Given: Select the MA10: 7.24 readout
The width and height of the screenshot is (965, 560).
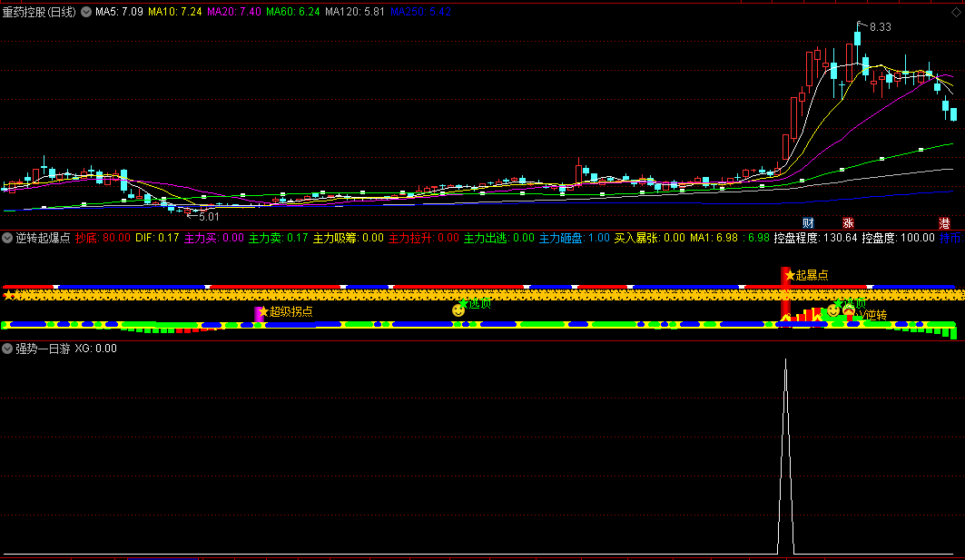Looking at the screenshot, I should click(175, 12).
